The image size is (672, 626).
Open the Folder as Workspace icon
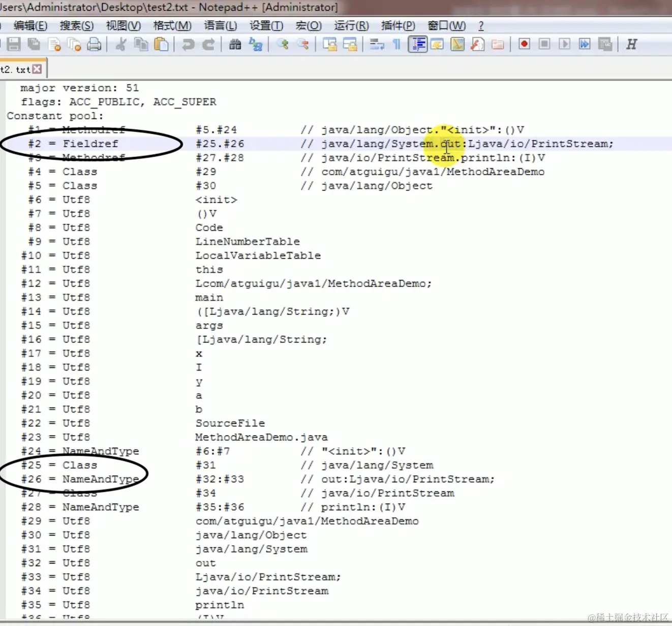[x=498, y=44]
